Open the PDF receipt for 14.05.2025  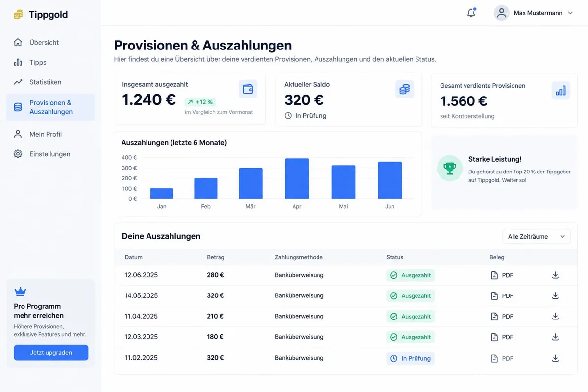[502, 296]
